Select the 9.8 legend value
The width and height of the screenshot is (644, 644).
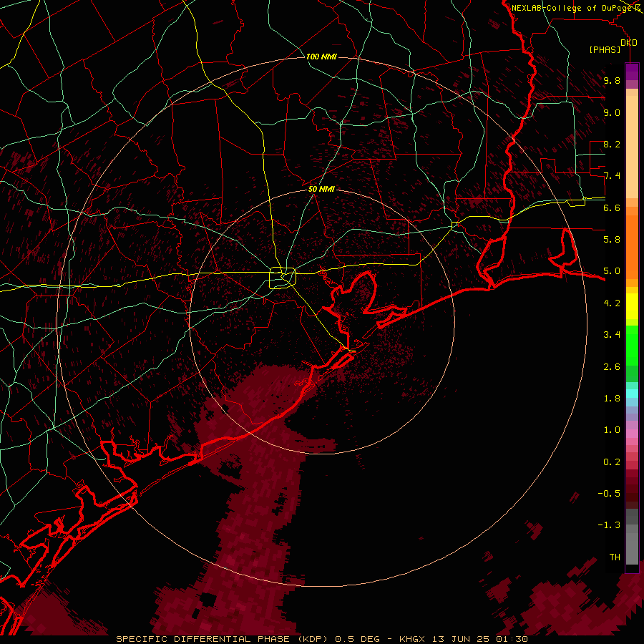pos(612,80)
